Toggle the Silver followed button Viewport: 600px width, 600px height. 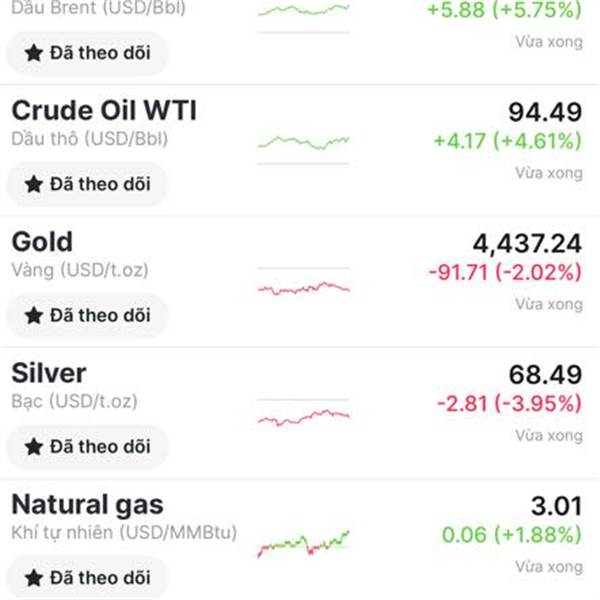tap(87, 446)
